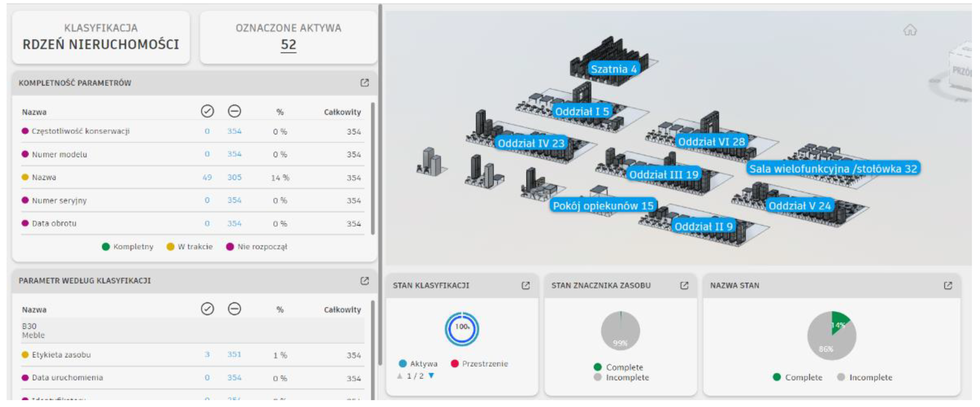Collapse the B30 Meble classification group
This screenshot has width=980, height=407.
tap(33, 331)
